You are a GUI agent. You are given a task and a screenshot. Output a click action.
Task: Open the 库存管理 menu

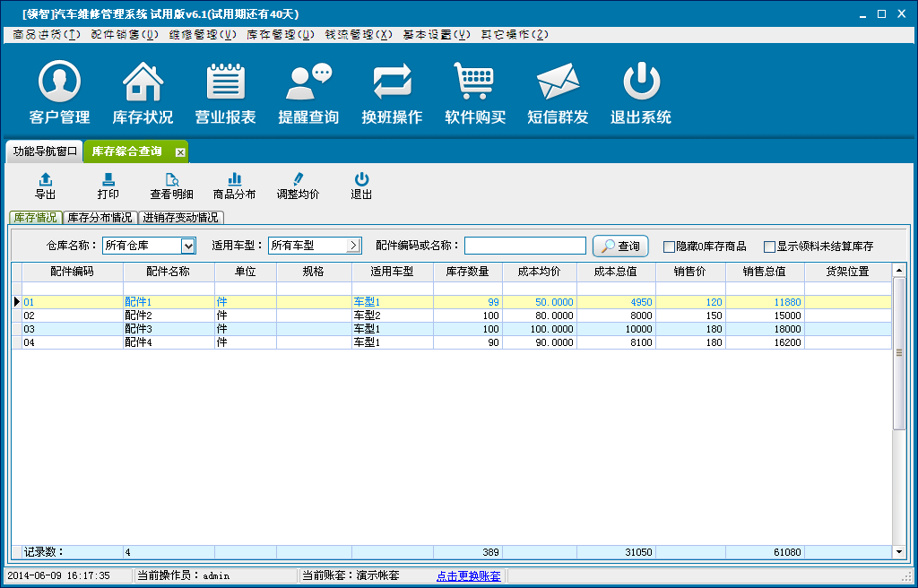click(x=281, y=35)
